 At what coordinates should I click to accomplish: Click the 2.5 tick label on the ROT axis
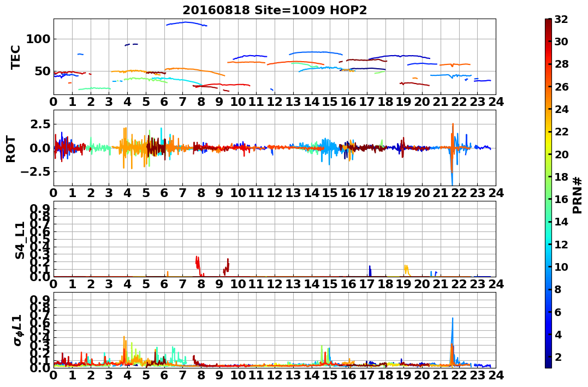pyautogui.click(x=40, y=124)
